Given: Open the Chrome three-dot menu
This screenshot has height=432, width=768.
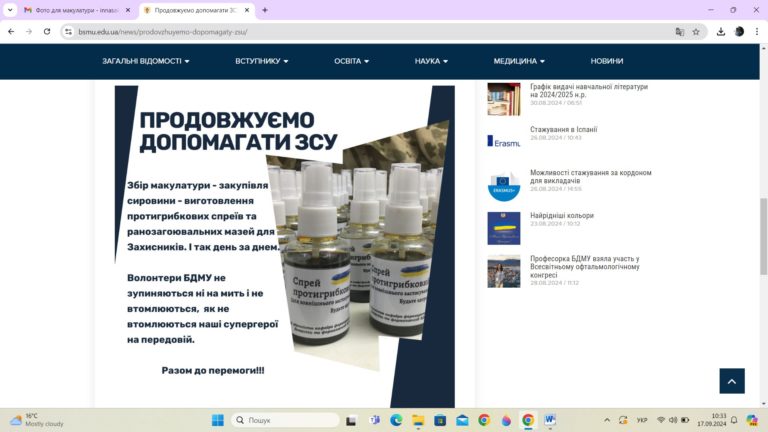Looking at the screenshot, I should click(757, 32).
